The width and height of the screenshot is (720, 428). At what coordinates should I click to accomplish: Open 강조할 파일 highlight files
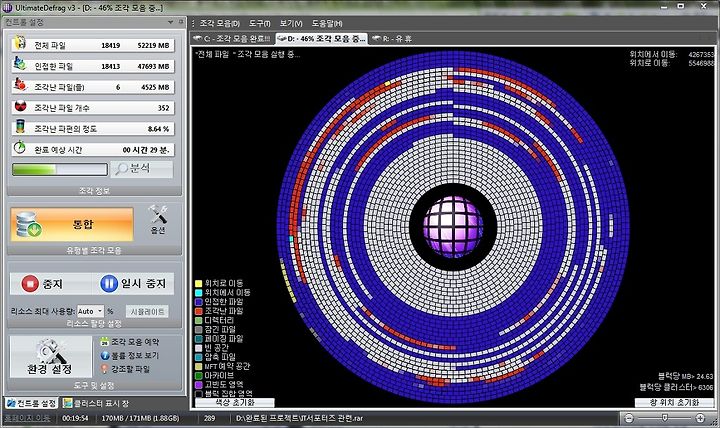pos(125,369)
